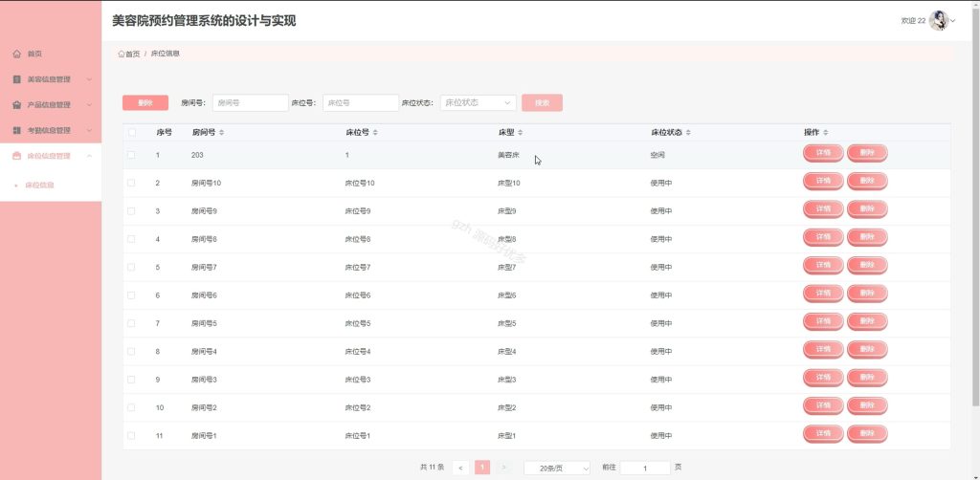Sort 床型 column using its arrows
This screenshot has width=980, height=480.
(x=521, y=132)
